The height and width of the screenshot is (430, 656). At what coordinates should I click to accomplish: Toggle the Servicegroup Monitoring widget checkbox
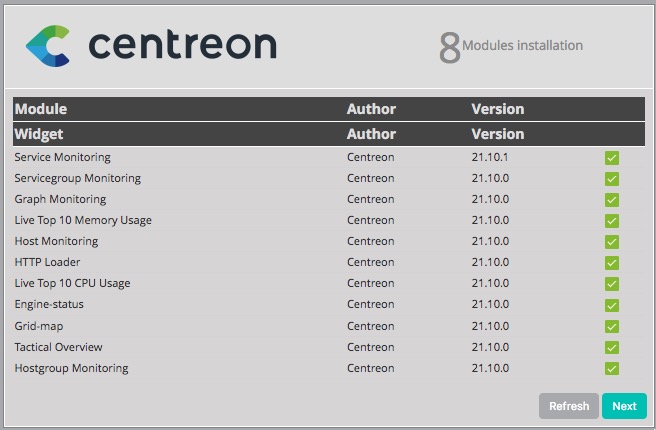click(612, 179)
